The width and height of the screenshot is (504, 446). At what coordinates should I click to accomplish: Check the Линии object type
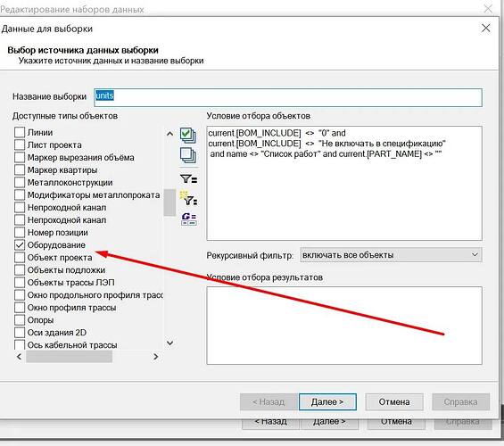point(20,132)
